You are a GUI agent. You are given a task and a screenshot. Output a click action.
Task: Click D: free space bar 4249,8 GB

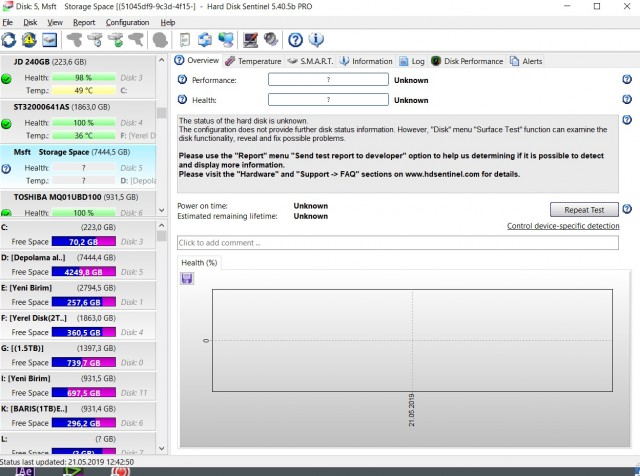[x=84, y=272]
